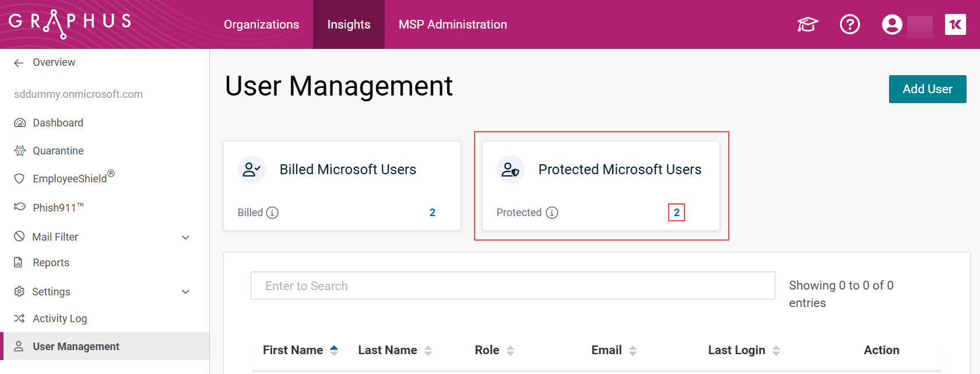Sort table by Last Name arrows
This screenshot has width=980, height=374.
click(428, 350)
